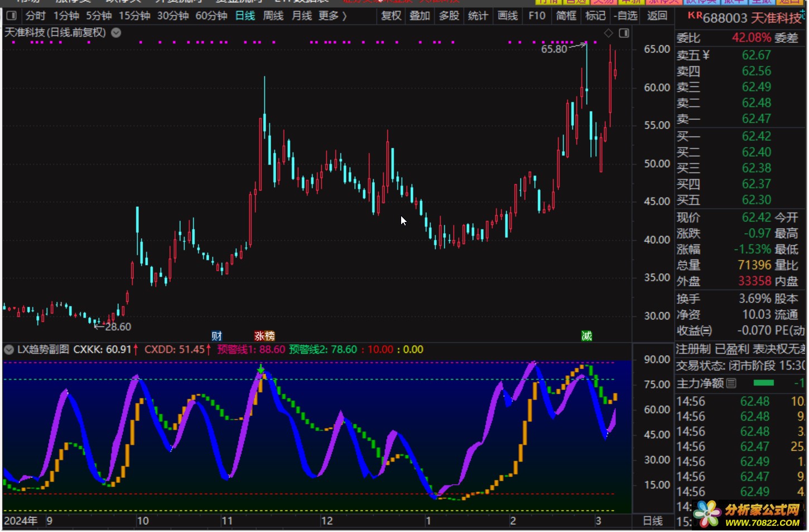Viewport: 809px width, 532px height.
Task: Select the 30分钟 period
Action: pyautogui.click(x=173, y=16)
